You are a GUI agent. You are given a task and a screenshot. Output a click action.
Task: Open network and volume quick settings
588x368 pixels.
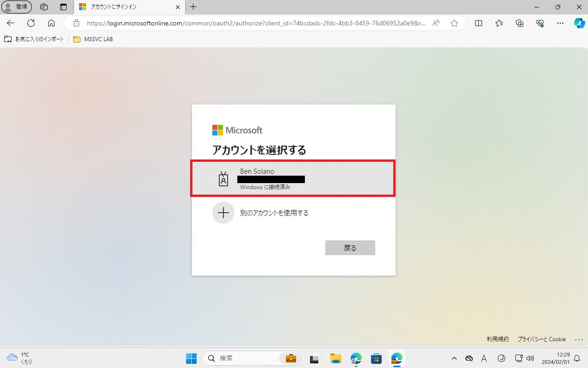click(x=525, y=358)
